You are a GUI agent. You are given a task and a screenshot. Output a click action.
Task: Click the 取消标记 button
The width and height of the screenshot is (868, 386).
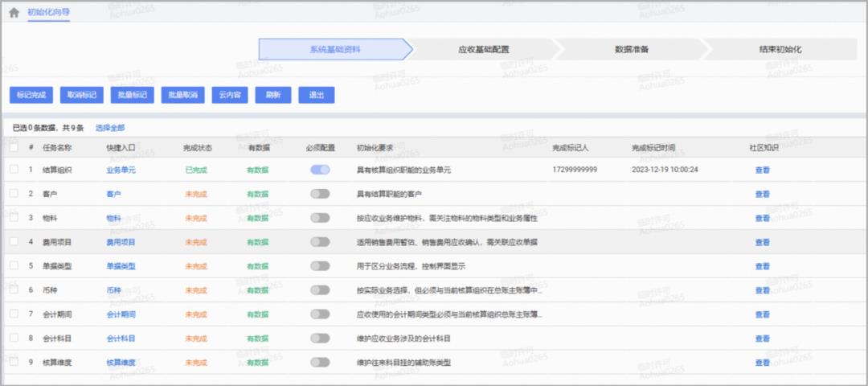81,95
